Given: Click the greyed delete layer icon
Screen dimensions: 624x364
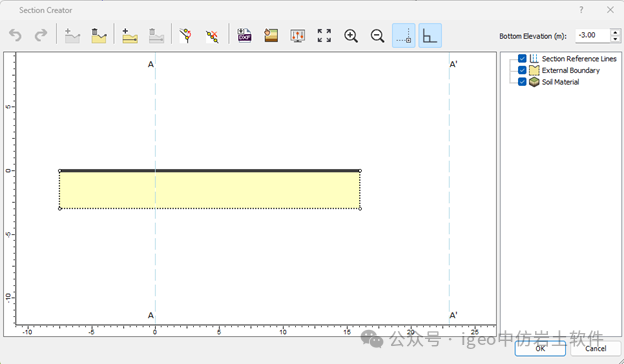Looking at the screenshot, I should tap(156, 36).
